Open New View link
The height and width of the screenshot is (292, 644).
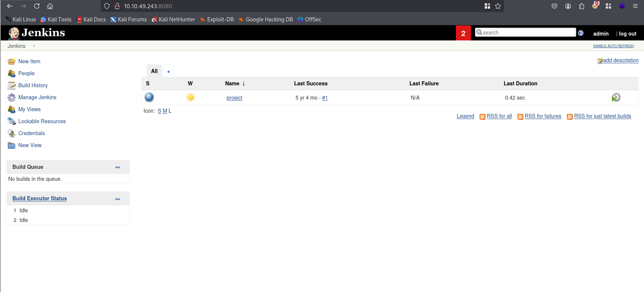point(30,145)
